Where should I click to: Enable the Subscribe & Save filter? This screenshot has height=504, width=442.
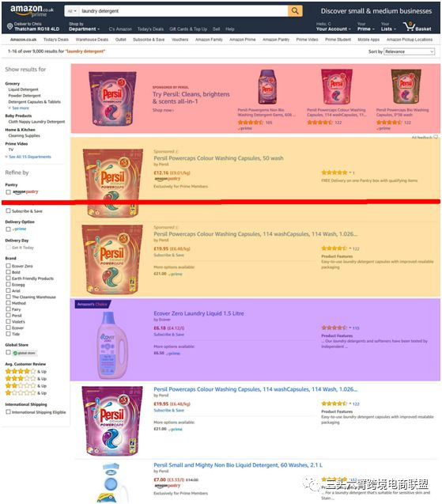[x=8, y=210]
